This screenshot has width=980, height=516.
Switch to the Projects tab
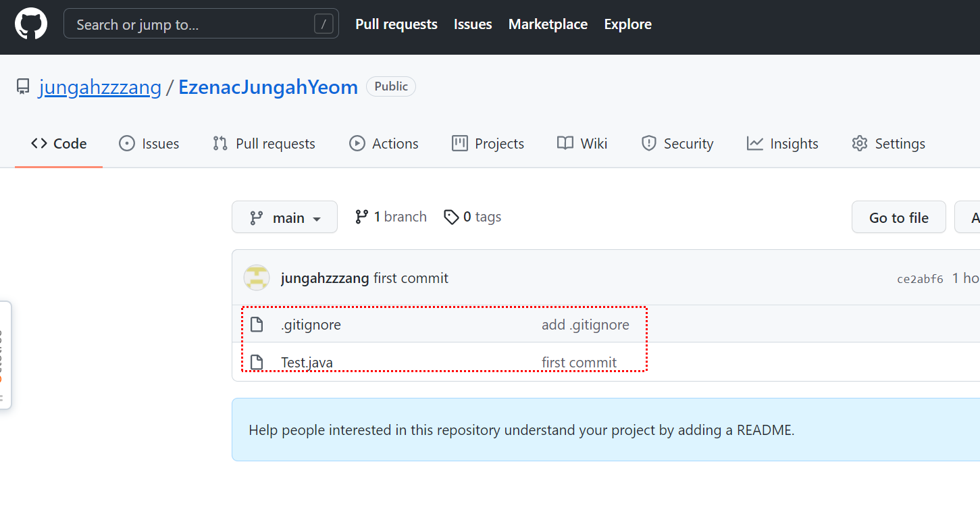(488, 144)
